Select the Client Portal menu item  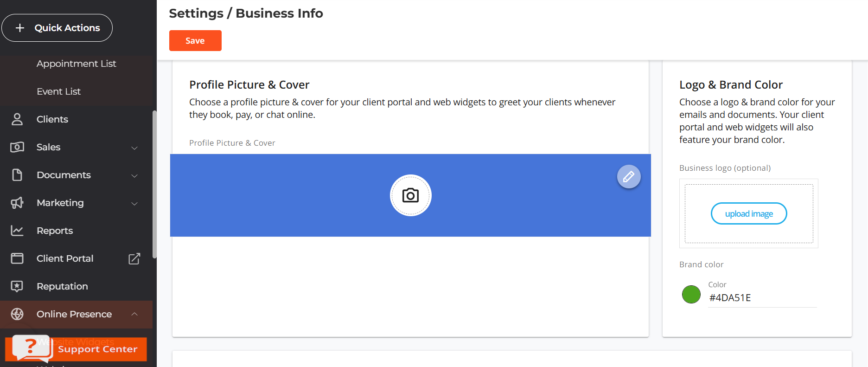coord(65,258)
